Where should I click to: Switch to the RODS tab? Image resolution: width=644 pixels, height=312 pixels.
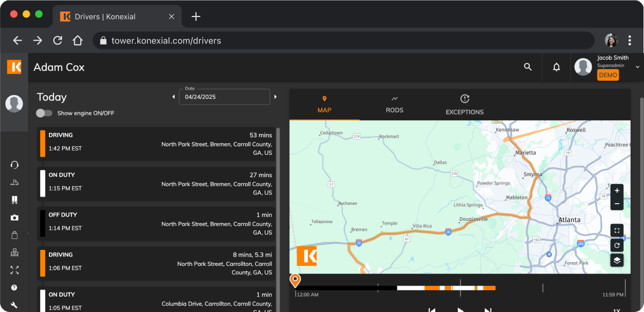(x=395, y=105)
